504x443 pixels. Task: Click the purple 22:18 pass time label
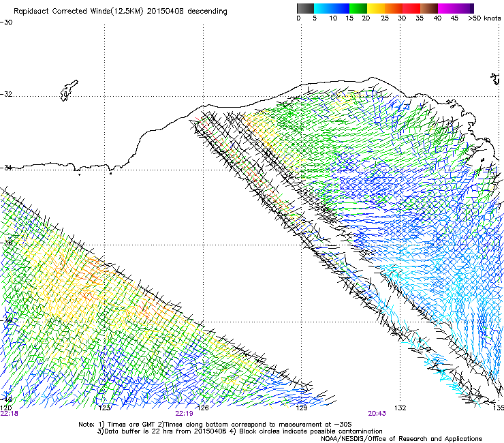pos(10,414)
